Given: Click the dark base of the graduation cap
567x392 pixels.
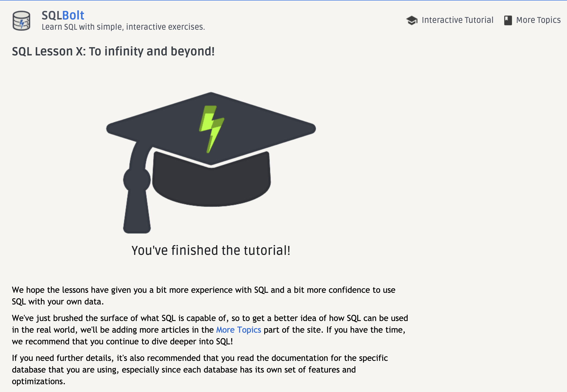Looking at the screenshot, I should tap(211, 187).
